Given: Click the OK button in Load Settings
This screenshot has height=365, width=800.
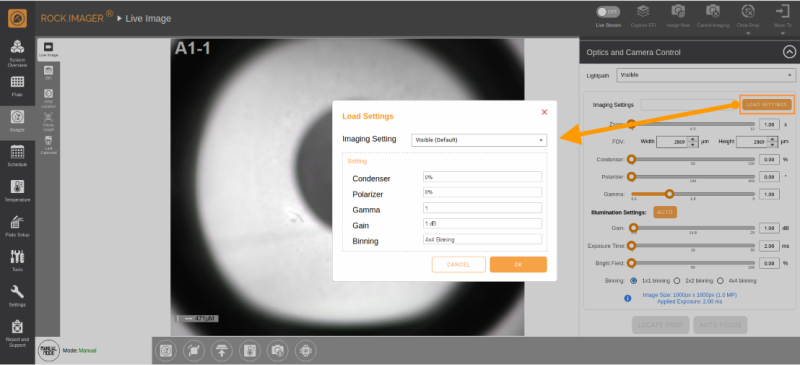Looking at the screenshot, I should (x=518, y=264).
